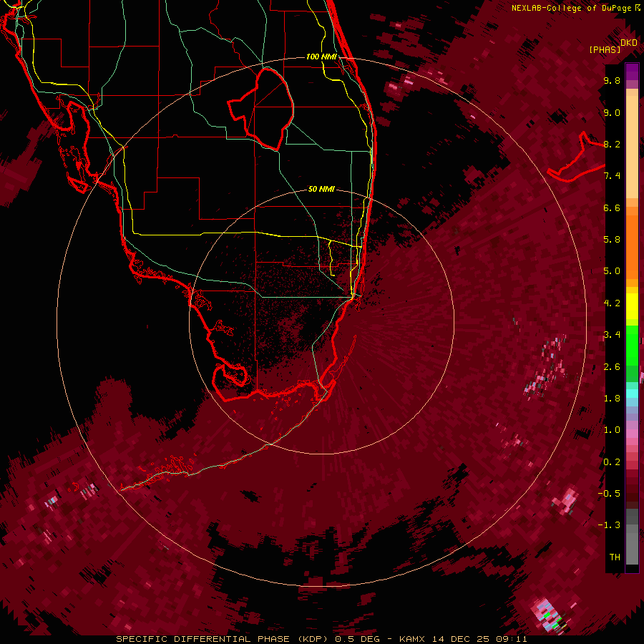This screenshot has height=644, width=644.
Task: Click the Bahamas island outline at right edge
Action: [576, 157]
